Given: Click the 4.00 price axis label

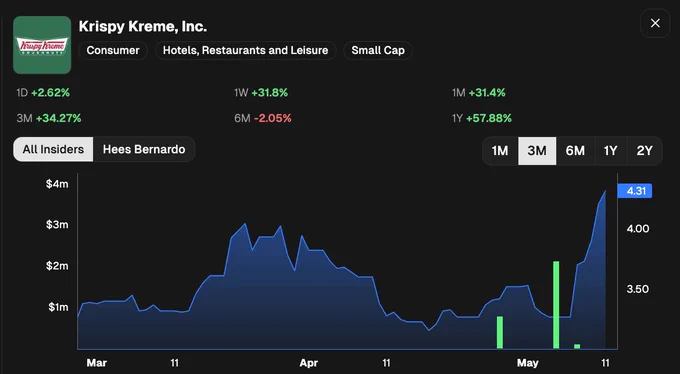Looking at the screenshot, I should (638, 229).
